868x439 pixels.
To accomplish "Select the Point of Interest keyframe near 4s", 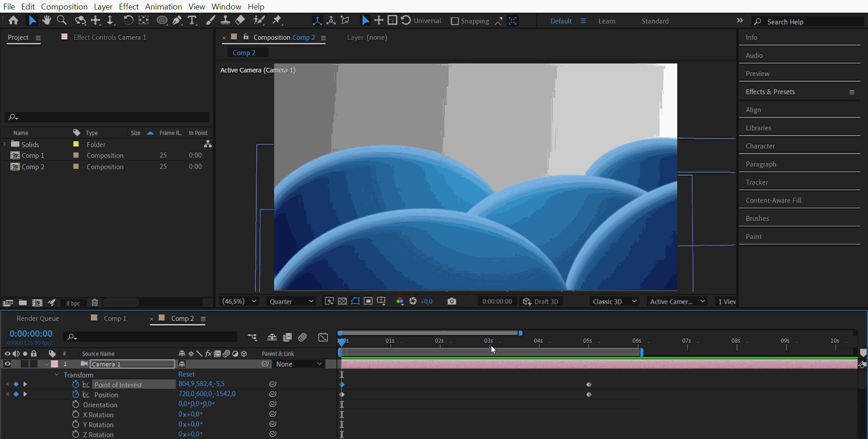I will [589, 385].
